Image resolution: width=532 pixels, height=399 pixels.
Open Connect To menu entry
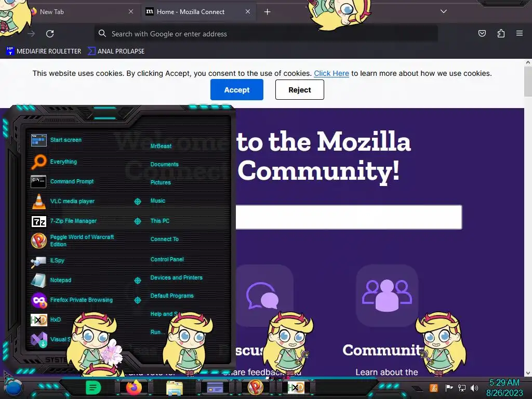165,239
